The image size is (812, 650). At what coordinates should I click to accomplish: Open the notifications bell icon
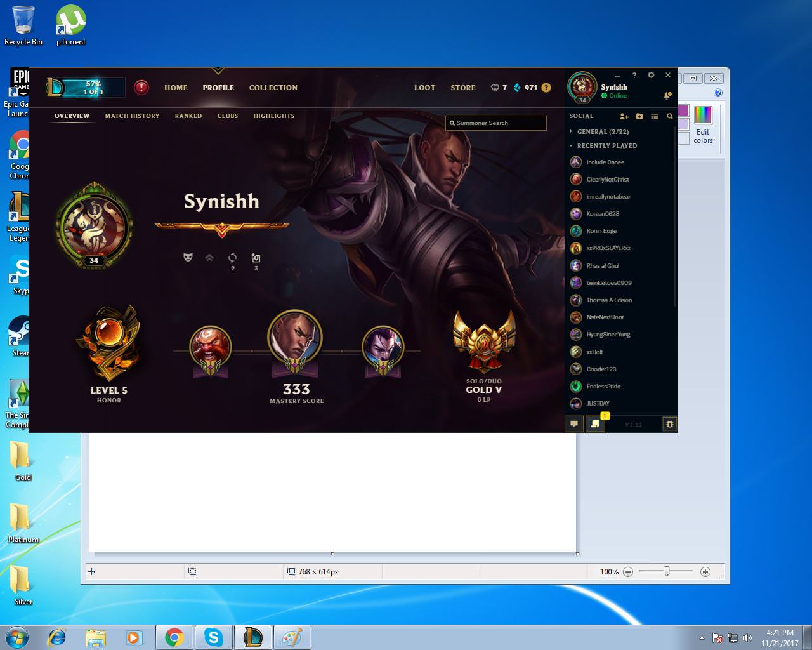coord(667,95)
